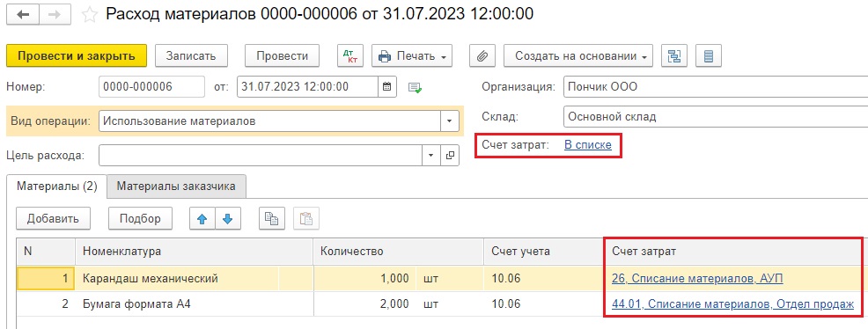Switch to the Материалы (2) tab
The image size is (868, 329).
(x=57, y=186)
